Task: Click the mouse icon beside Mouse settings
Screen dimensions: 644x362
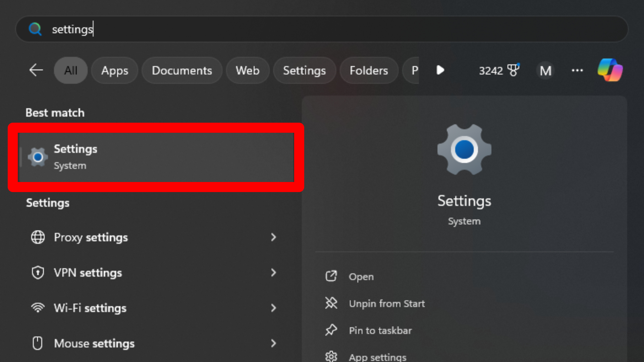Action: tap(38, 343)
